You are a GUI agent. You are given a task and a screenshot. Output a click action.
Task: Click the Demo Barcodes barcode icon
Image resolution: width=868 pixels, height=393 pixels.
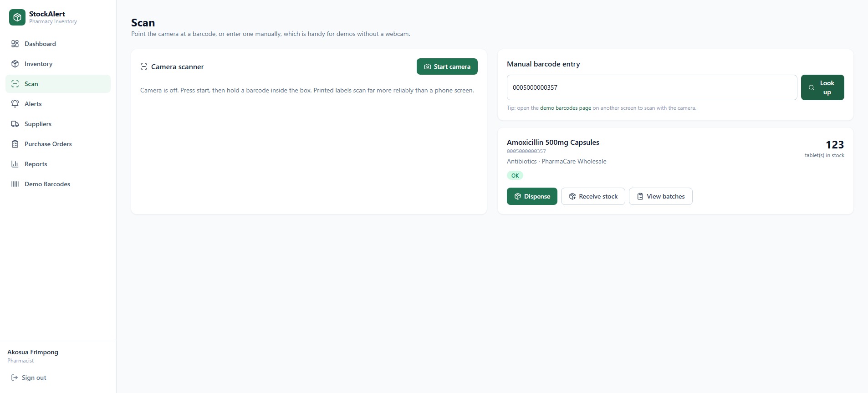15,184
